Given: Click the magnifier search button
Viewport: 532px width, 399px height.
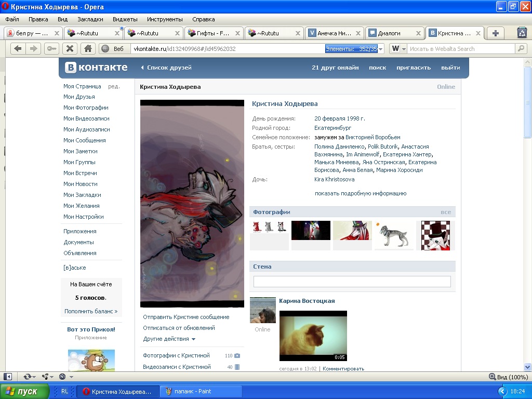Looking at the screenshot, I should click(x=521, y=49).
